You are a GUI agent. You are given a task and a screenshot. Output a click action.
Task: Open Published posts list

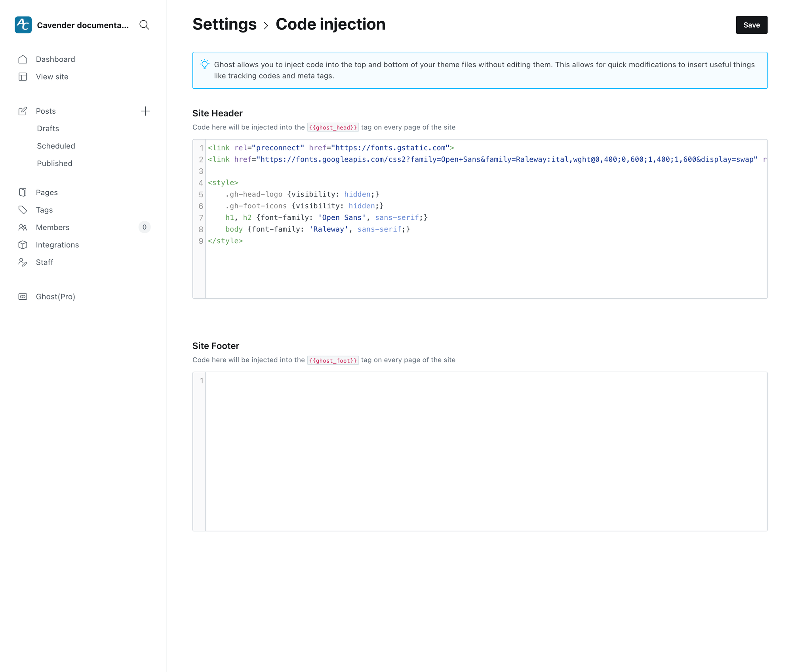(55, 164)
